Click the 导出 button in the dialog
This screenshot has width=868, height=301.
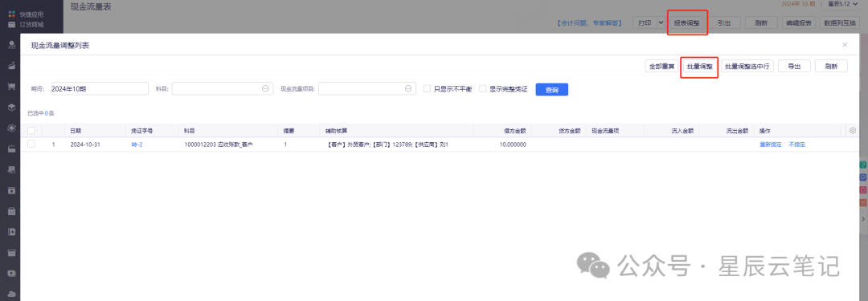(x=794, y=66)
